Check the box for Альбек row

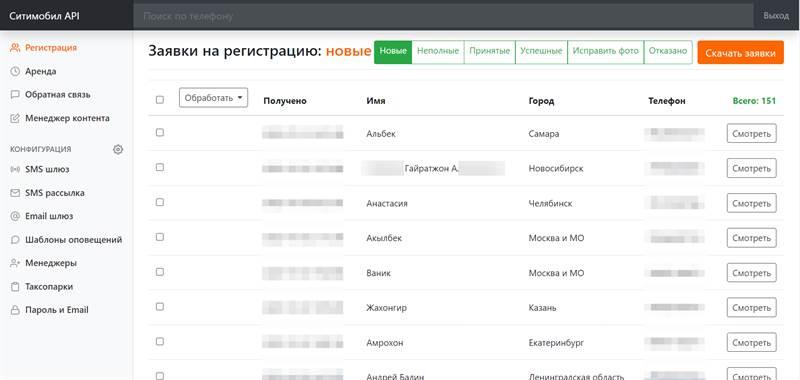(160, 132)
